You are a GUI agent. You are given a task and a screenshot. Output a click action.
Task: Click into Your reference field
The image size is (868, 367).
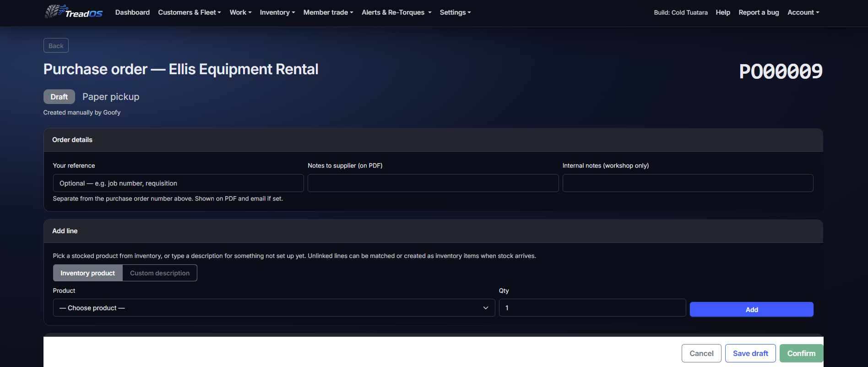[178, 183]
